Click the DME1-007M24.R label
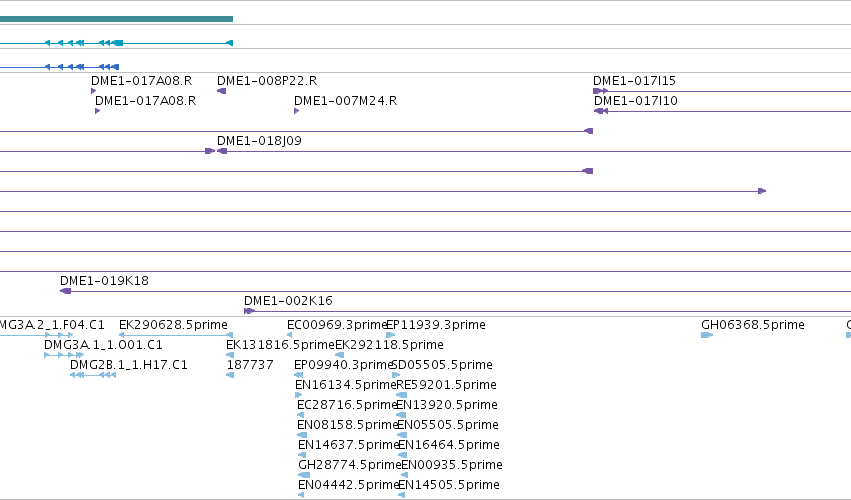The height and width of the screenshot is (500, 851). (345, 101)
